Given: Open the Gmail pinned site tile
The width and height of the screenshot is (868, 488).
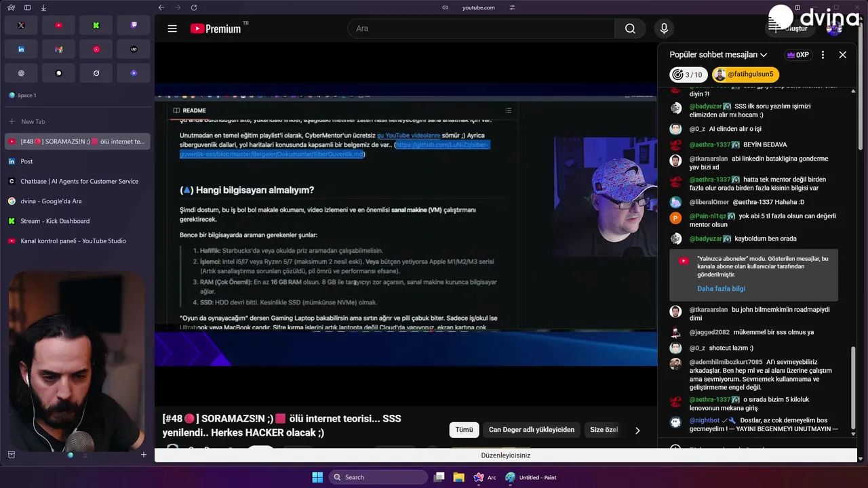Looking at the screenshot, I should click(58, 49).
